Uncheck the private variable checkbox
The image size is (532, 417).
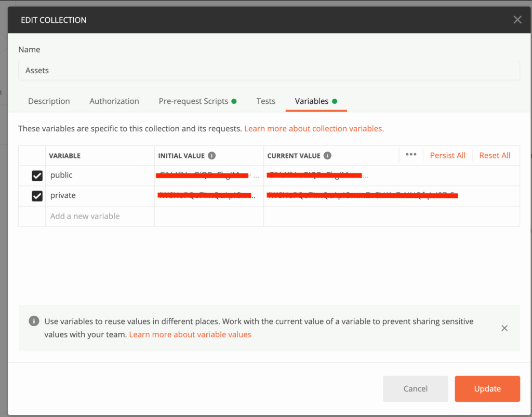37,196
